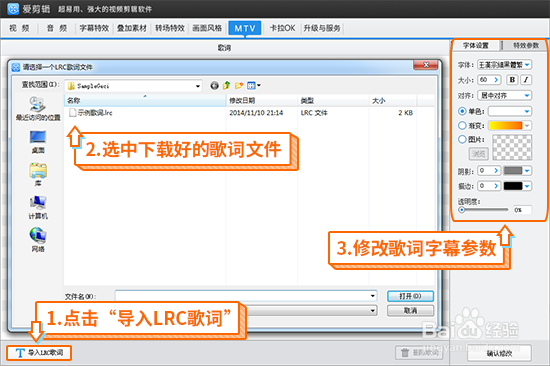Click the orange gradient color swatch

point(505,125)
